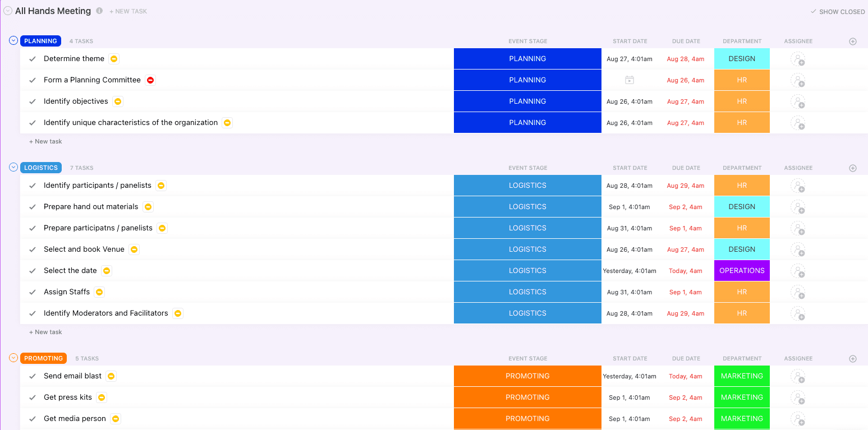The width and height of the screenshot is (868, 430).
Task: Collapse the Planning group
Action: tap(13, 41)
